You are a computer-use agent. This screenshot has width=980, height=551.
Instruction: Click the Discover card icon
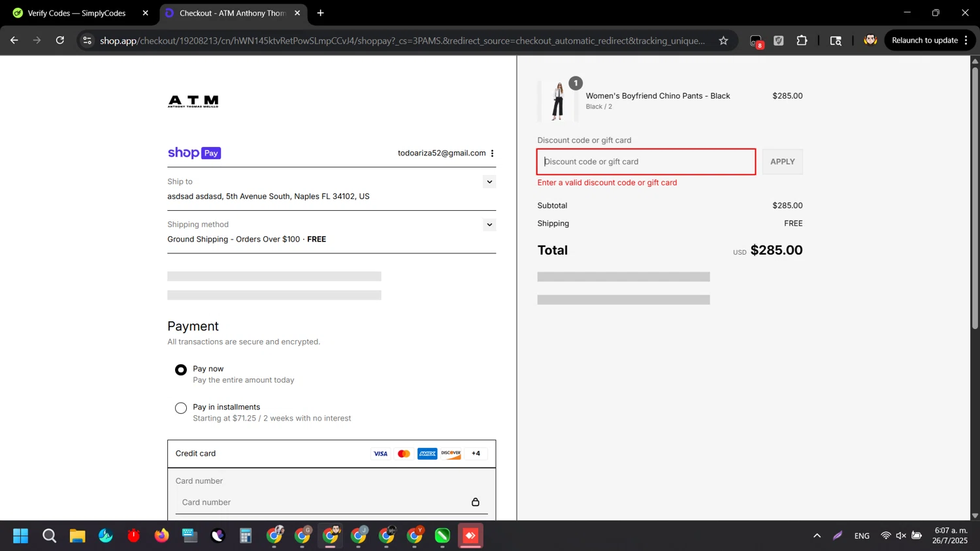451,454
